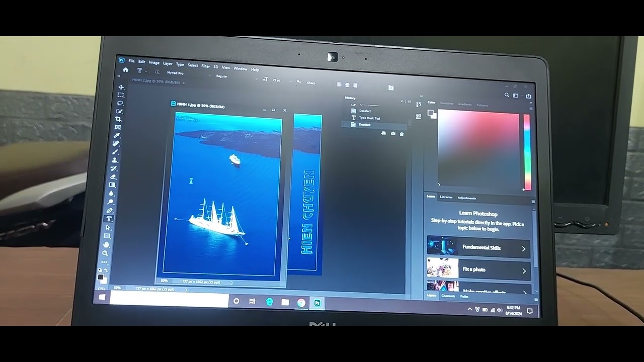Click the vertical hue slider
The image size is (644, 362).
pos(527,152)
